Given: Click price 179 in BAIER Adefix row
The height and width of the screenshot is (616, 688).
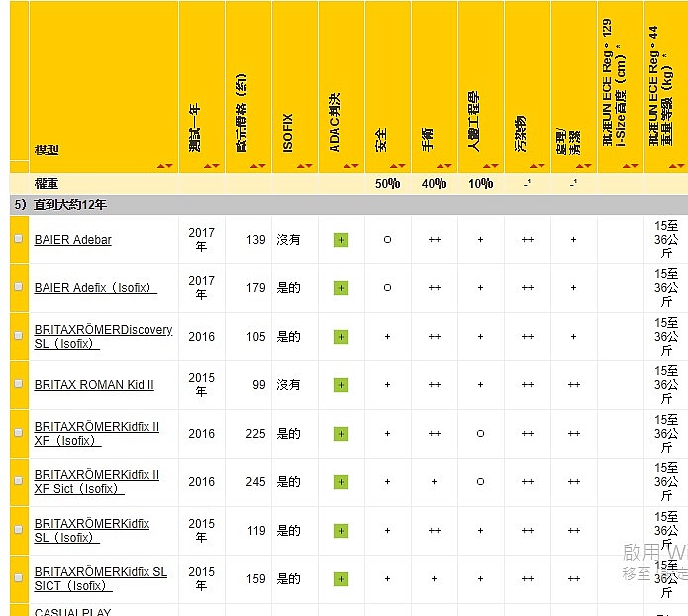Looking at the screenshot, I should [255, 288].
